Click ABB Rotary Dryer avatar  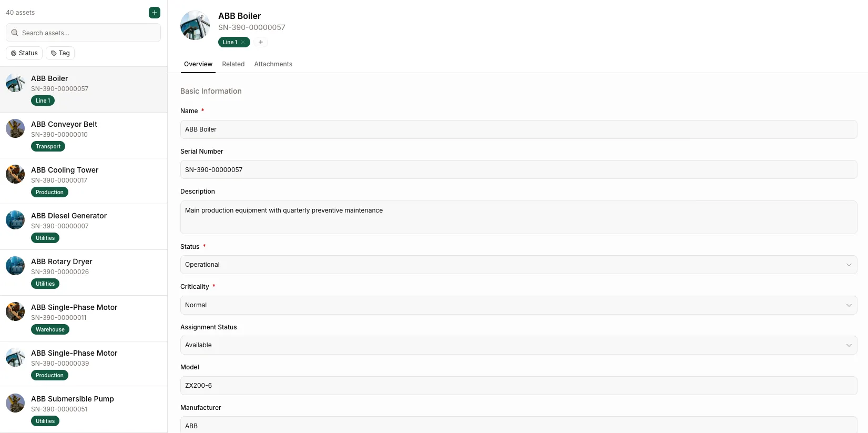point(15,266)
